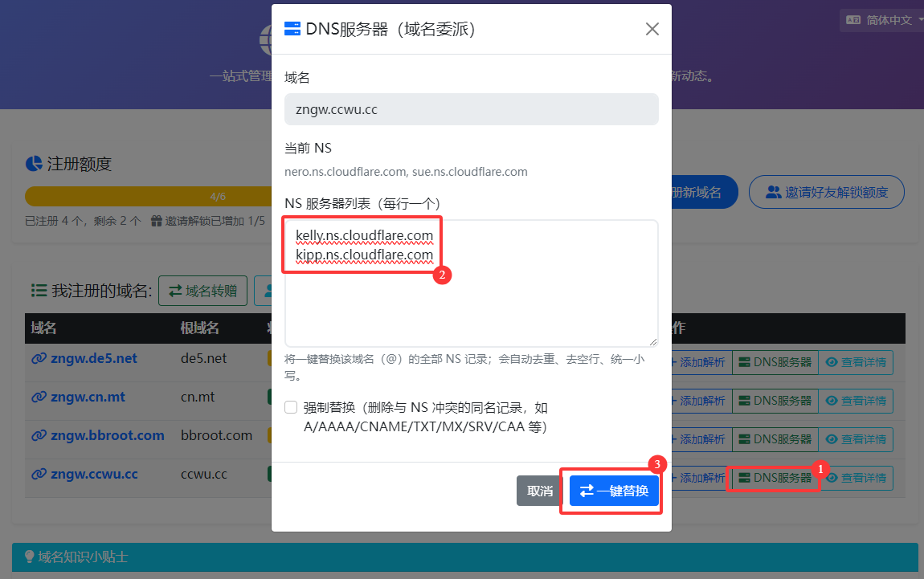Screen dimensions: 924x579
Task: Enable the 强制替换 checkbox
Action: coord(291,408)
